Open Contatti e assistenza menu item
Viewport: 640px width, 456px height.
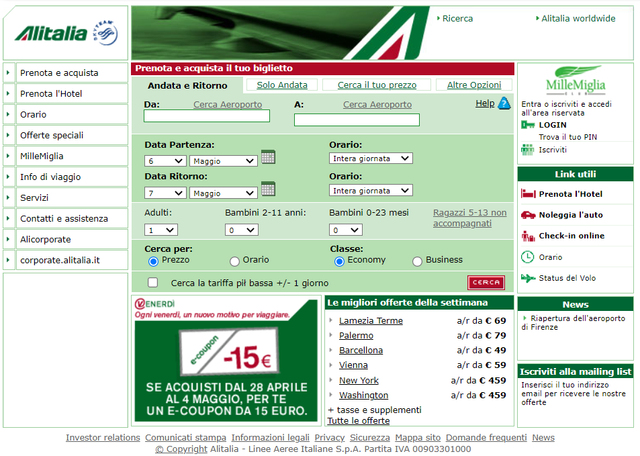(72, 218)
